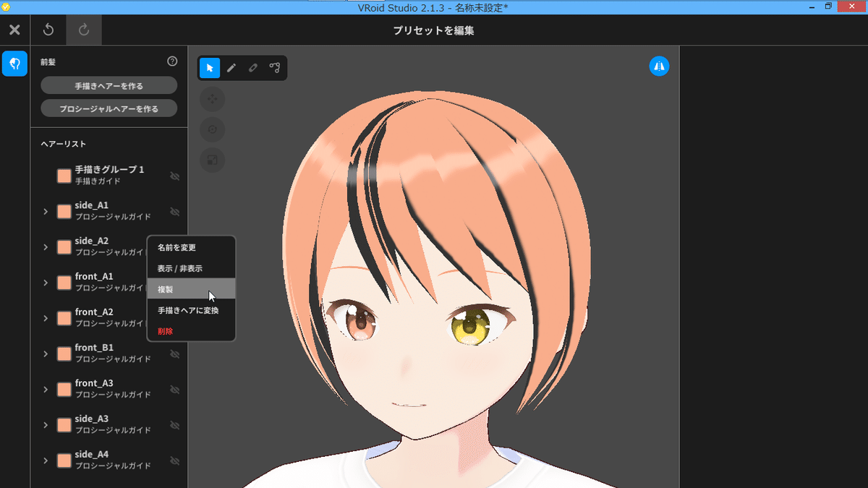Expand the side_A4 tree item

pos(45,461)
